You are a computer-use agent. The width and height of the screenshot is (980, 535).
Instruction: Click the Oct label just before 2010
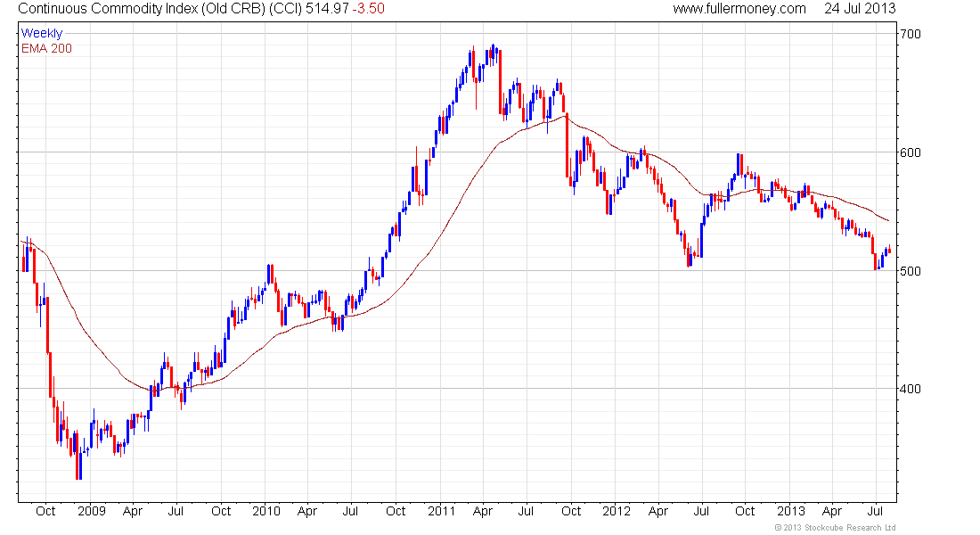(221, 511)
